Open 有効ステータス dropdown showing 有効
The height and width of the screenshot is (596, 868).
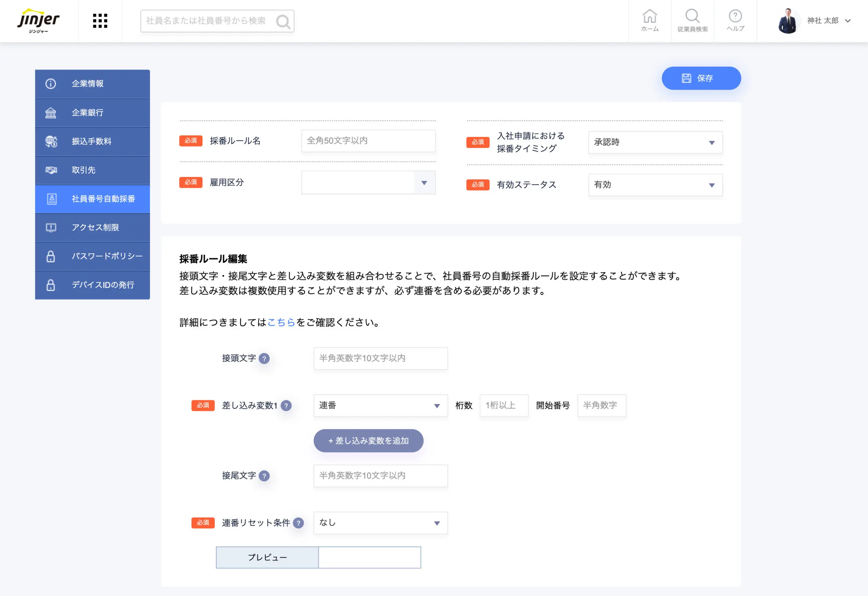click(655, 185)
